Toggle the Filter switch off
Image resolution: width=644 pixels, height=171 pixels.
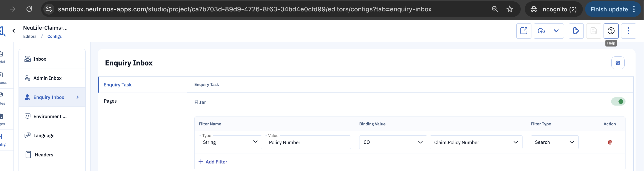pos(618,102)
